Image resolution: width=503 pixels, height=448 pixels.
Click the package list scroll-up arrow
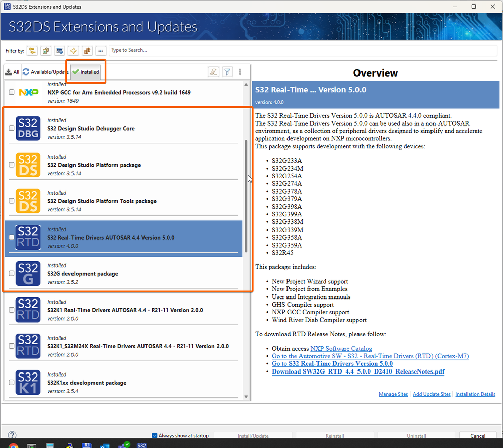point(246,85)
